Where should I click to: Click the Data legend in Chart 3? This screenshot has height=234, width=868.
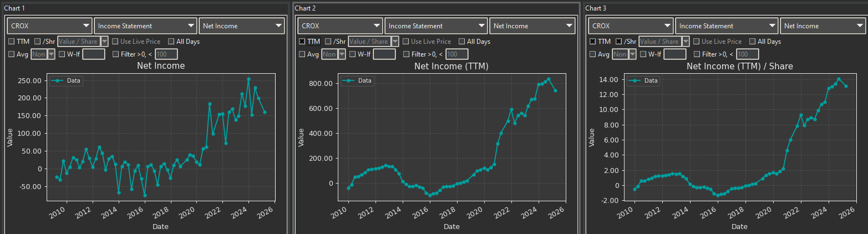click(x=644, y=81)
